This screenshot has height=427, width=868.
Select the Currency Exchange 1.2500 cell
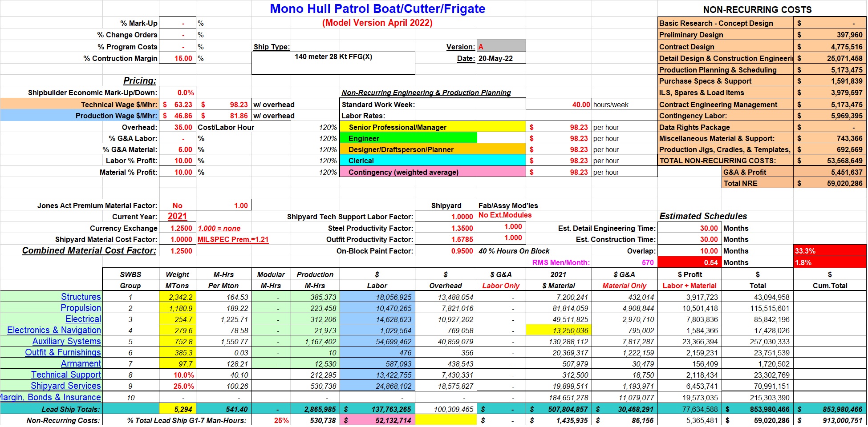coord(178,228)
